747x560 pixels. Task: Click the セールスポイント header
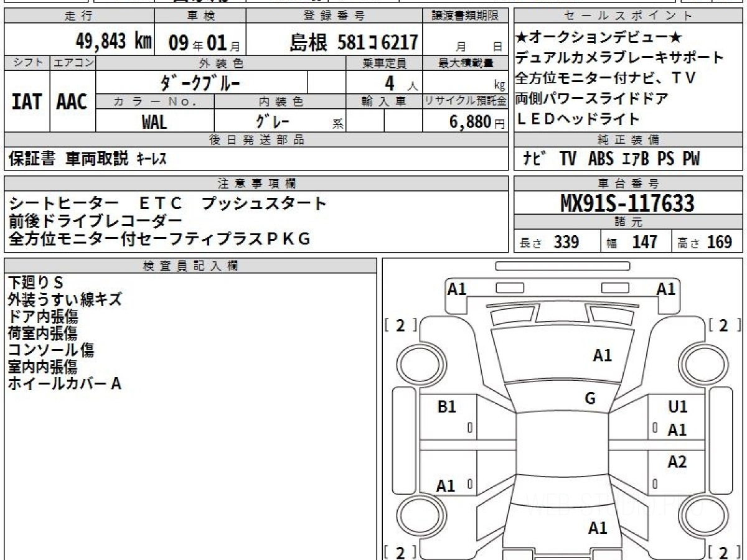coord(629,16)
